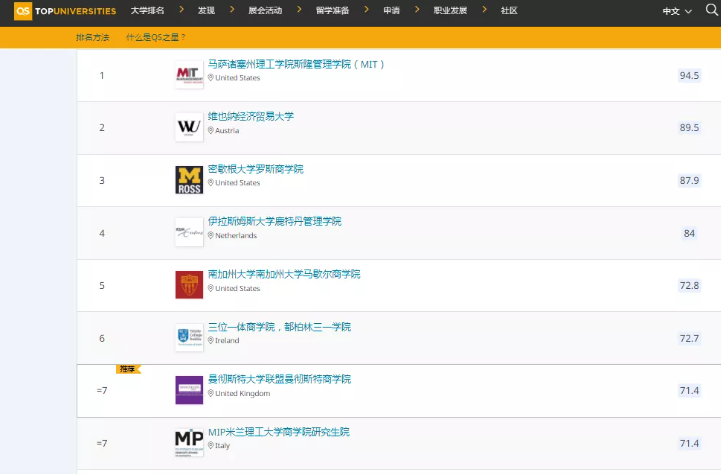Open the 排名方法 link
Screen dimensions: 721x474
tap(92, 37)
